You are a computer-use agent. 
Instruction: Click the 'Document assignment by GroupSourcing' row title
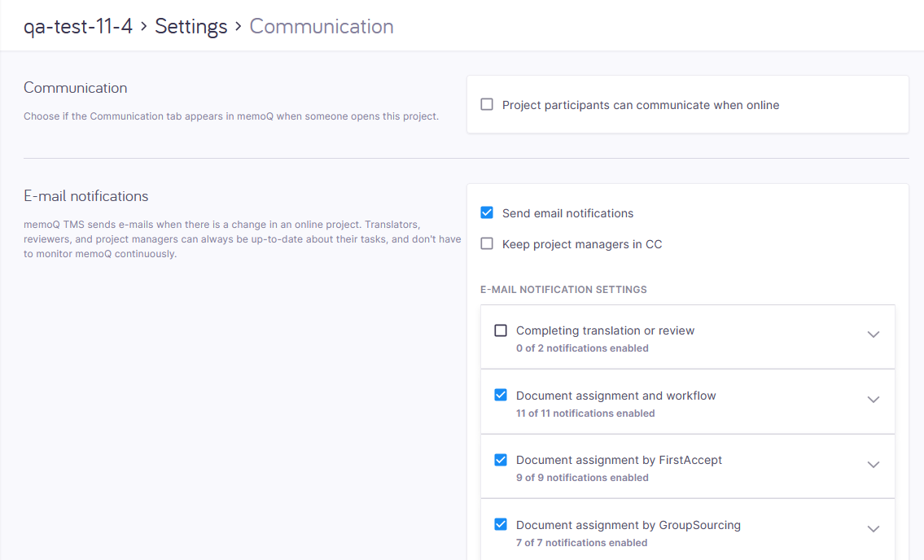tap(628, 525)
